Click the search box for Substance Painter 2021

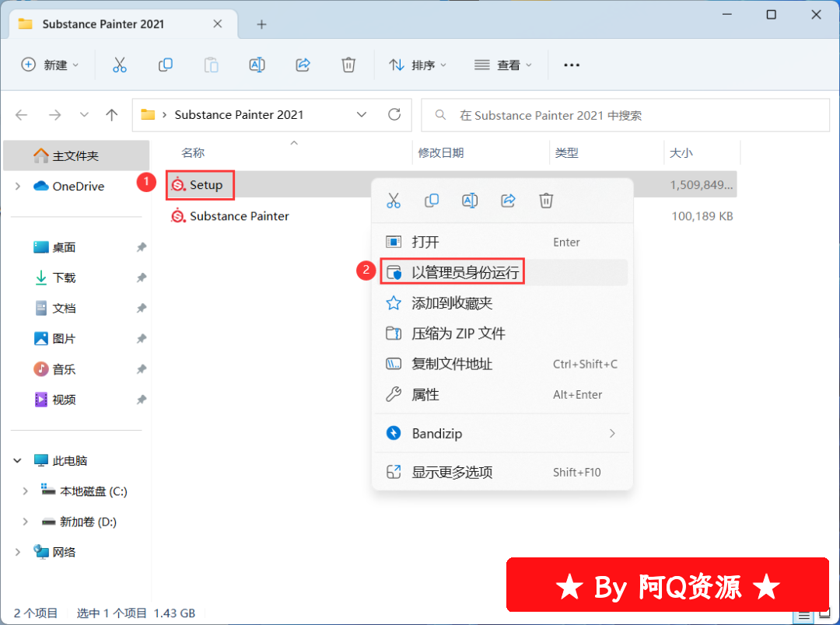[626, 115]
